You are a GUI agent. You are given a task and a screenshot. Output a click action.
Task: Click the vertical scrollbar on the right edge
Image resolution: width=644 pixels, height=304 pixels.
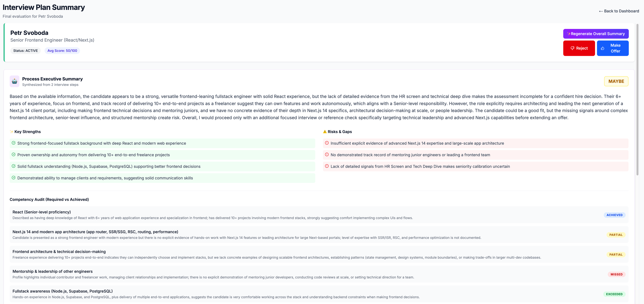pyautogui.click(x=638, y=100)
